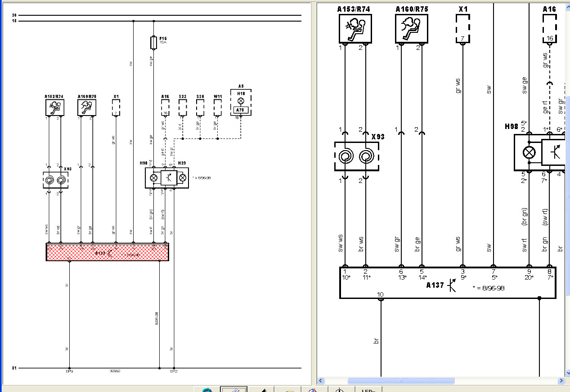This screenshot has height=392, width=570.
Task: Click the horizontal scrollbar left arrow
Action: point(321,381)
